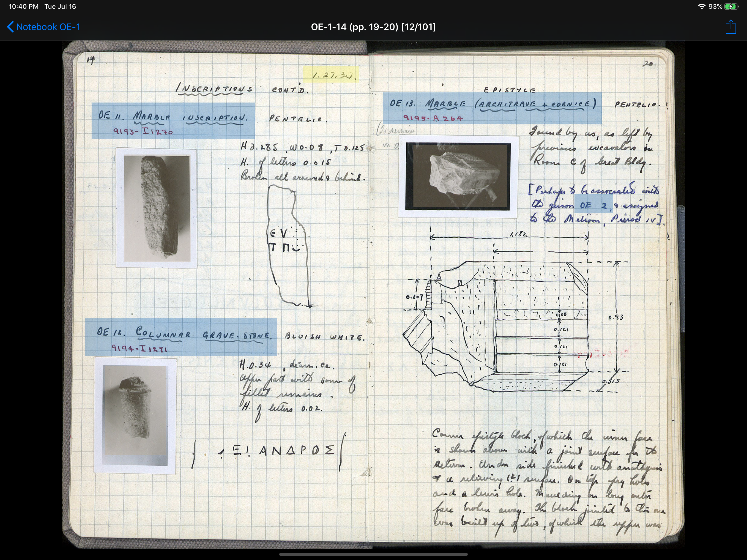747x560 pixels.
Task: Tap the yellow highlighted date 1.27.34
Action: coord(331,75)
